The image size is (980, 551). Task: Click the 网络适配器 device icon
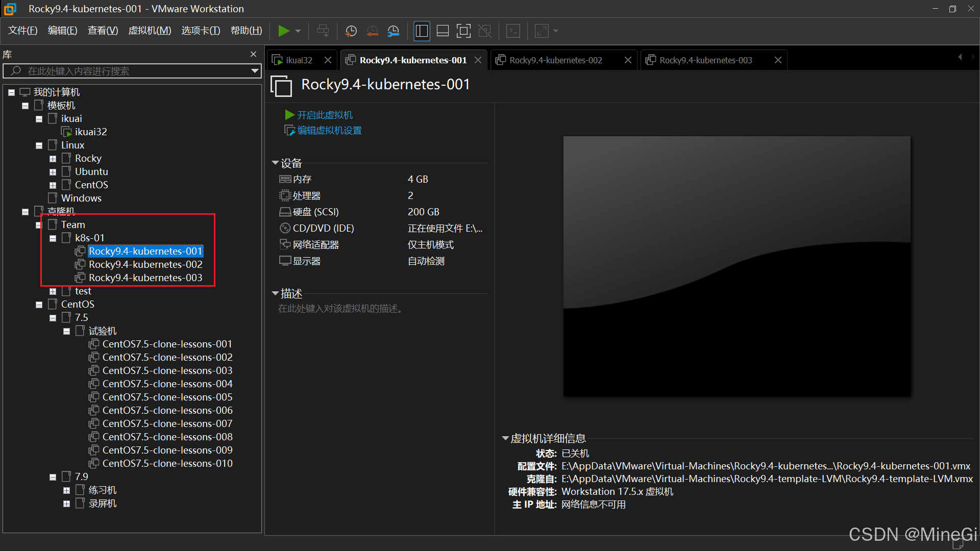pyautogui.click(x=285, y=244)
